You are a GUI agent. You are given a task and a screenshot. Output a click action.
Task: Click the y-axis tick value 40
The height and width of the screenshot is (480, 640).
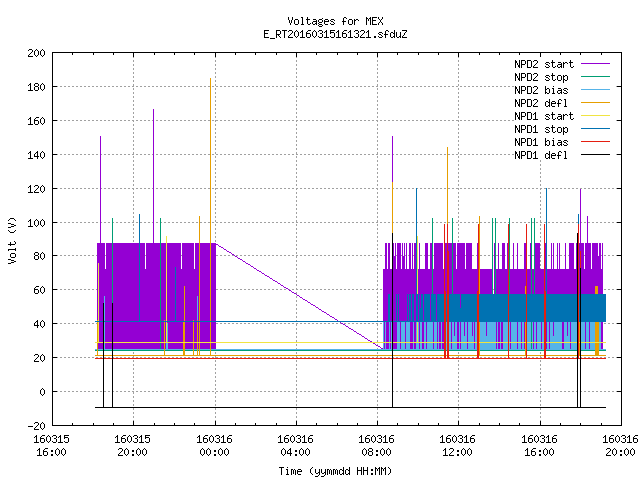(39, 324)
